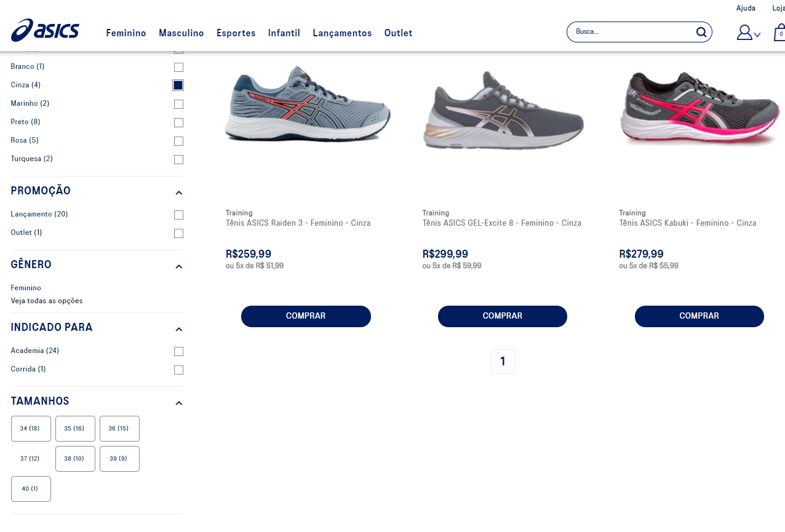Click Veja todas as opções link
The width and height of the screenshot is (785, 532).
pos(47,301)
